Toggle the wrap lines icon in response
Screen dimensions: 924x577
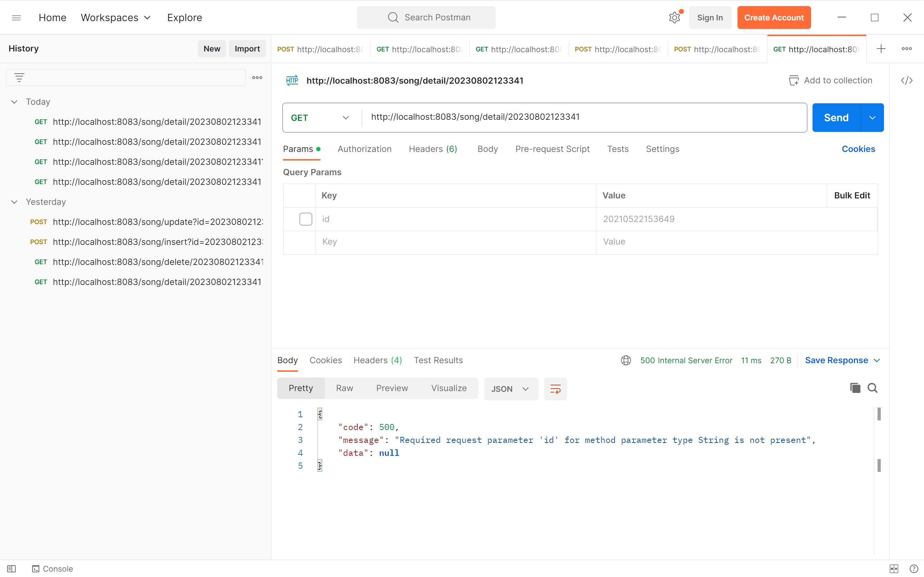click(555, 389)
